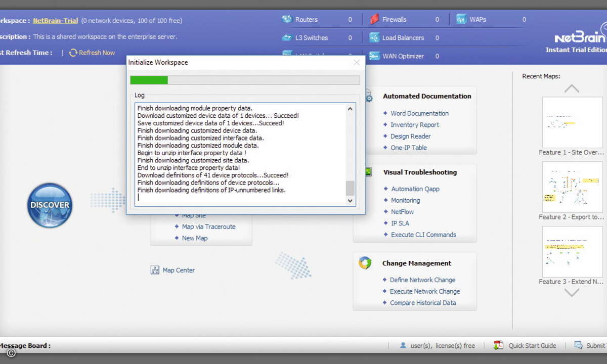This screenshot has height=364, width=607.
Task: Open Define Network Change
Action: click(422, 280)
